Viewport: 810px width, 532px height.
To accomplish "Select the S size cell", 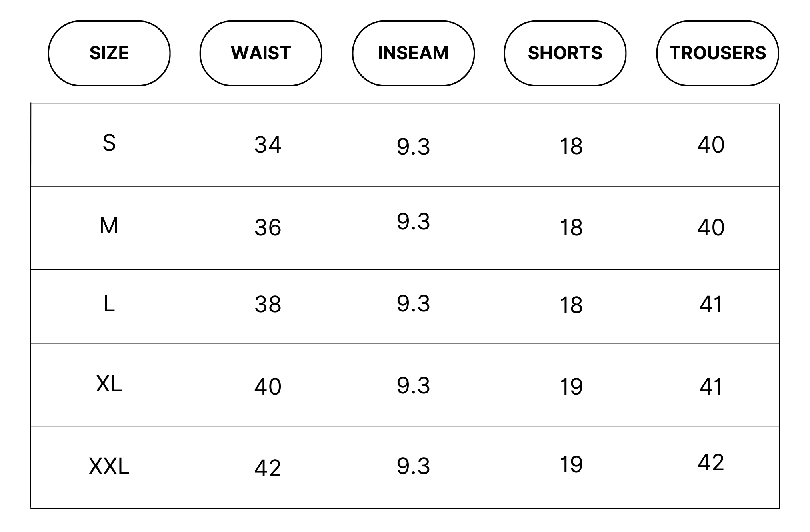I will click(109, 143).
